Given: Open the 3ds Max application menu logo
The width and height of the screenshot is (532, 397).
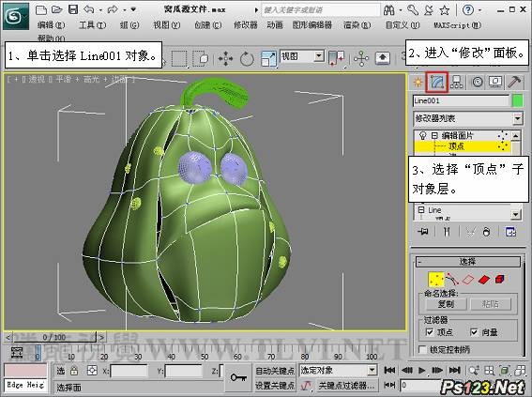Looking at the screenshot, I should tap(16, 16).
